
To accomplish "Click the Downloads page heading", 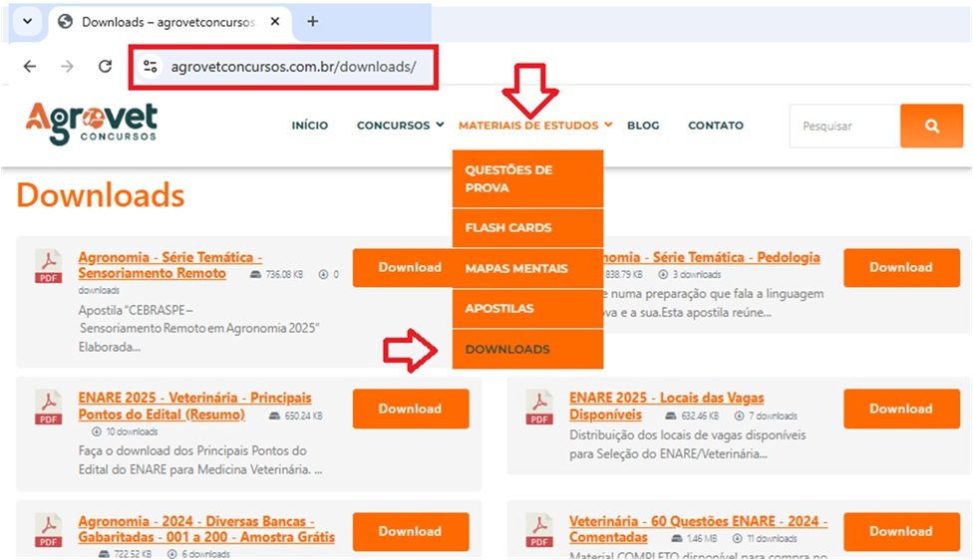I will [101, 194].
